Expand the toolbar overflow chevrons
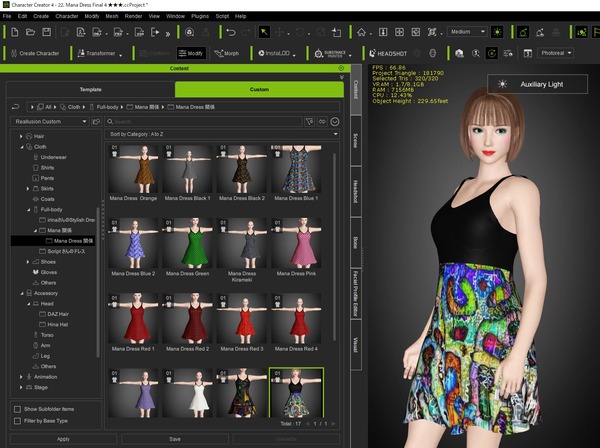This screenshot has height=448, width=600. [168, 34]
